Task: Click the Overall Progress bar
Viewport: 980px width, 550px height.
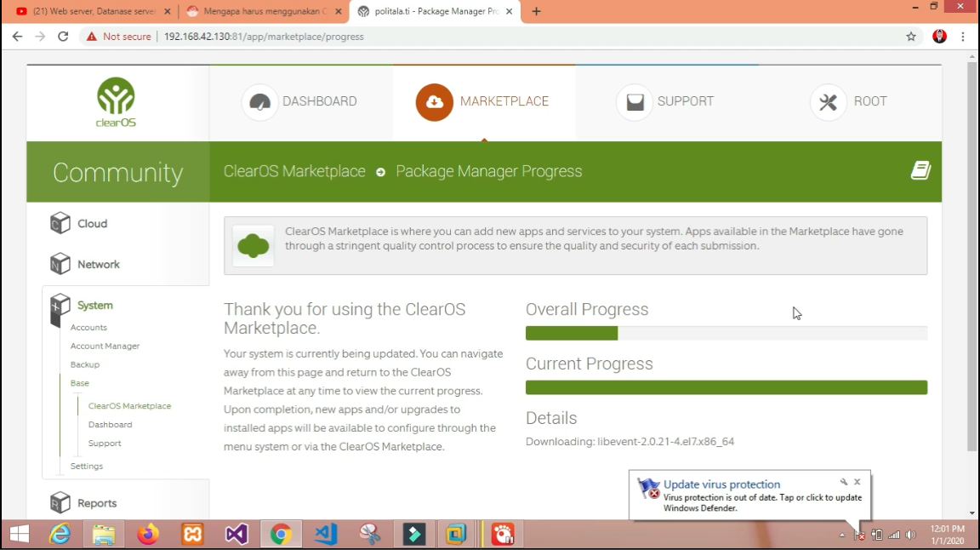Action: point(726,334)
